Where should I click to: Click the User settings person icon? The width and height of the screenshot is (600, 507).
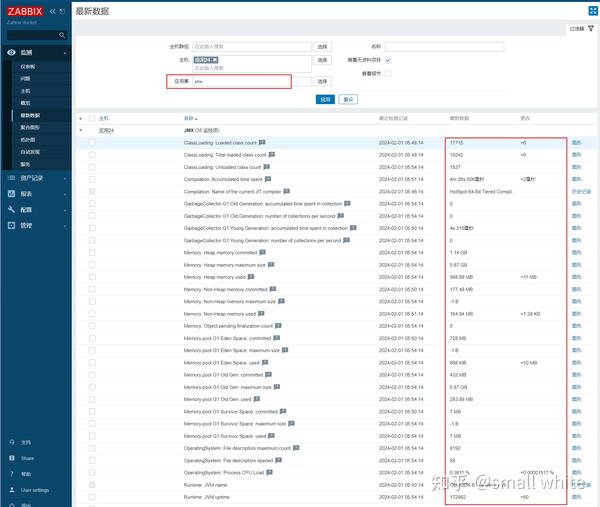(12, 490)
